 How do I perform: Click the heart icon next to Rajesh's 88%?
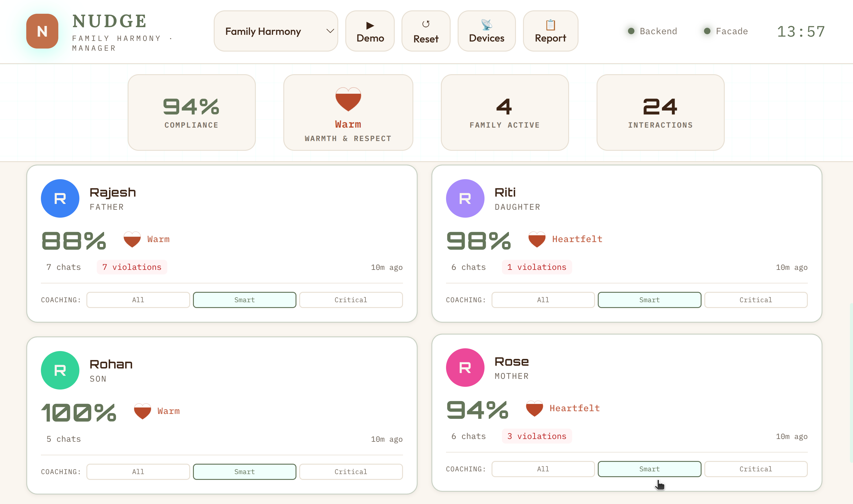[x=132, y=239]
